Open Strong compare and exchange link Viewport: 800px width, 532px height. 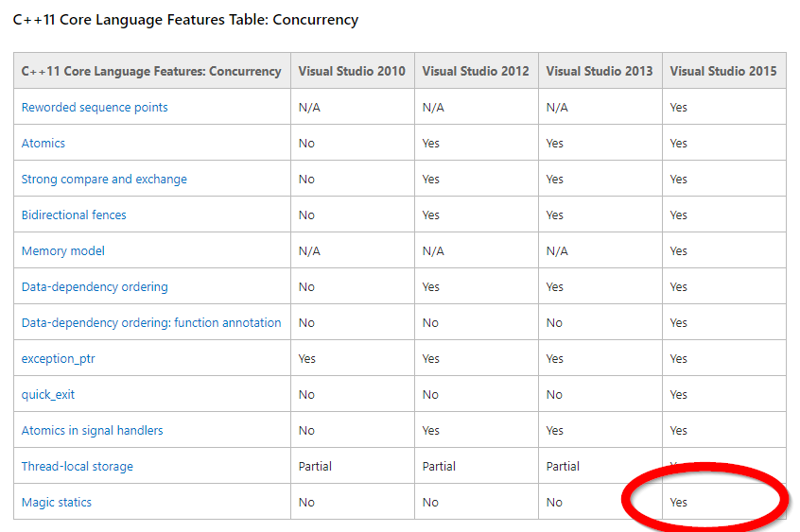(104, 180)
